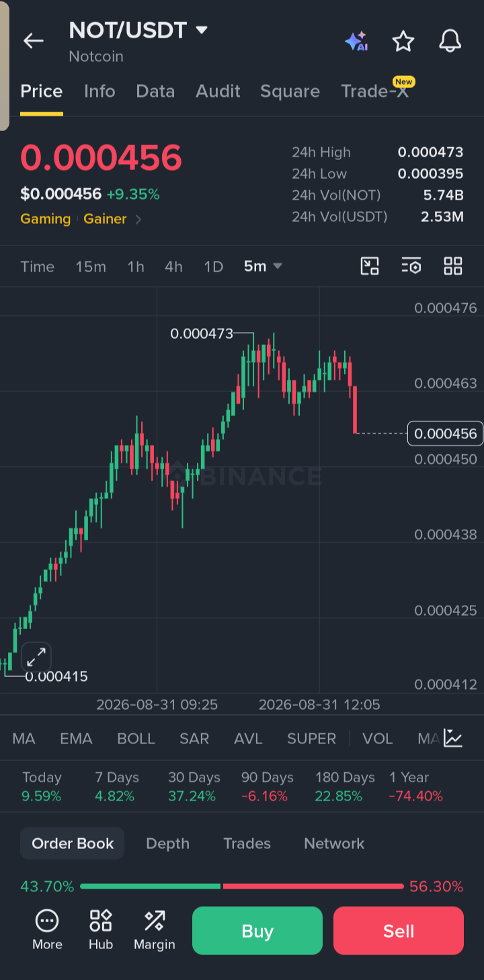Viewport: 484px width, 980px height.
Task: Select the 1h interval
Action: pos(136,267)
